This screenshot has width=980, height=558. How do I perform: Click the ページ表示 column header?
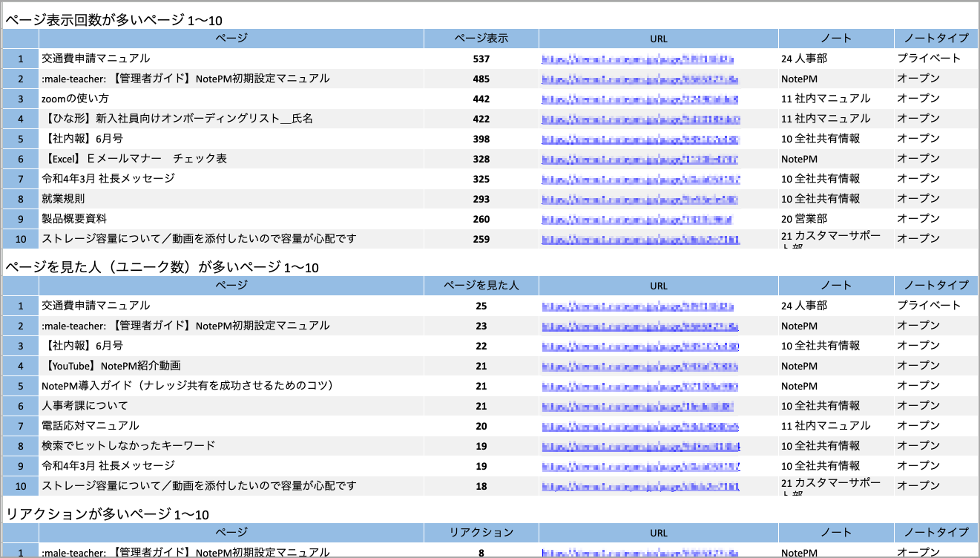(x=481, y=38)
